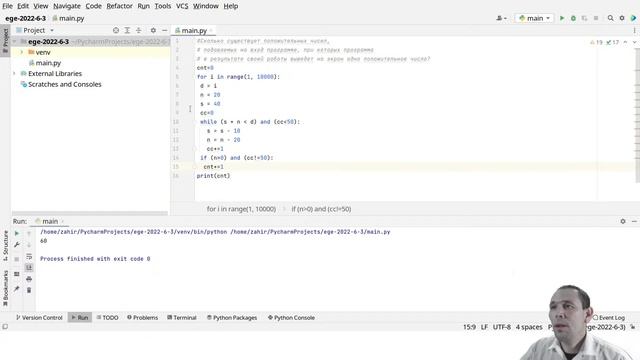Open the Python Console tool window
This screenshot has width=640, height=360.
pyautogui.click(x=291, y=318)
